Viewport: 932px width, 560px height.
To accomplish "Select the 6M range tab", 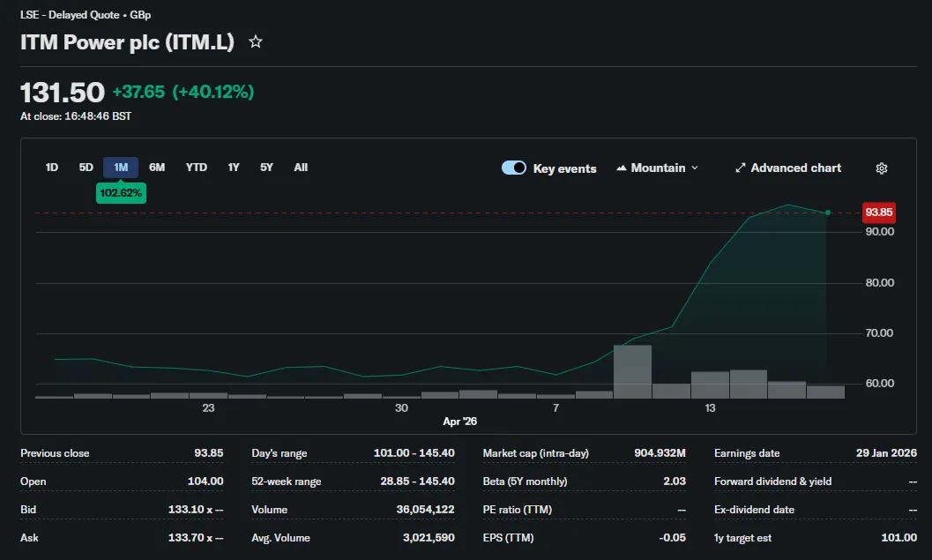I will (x=157, y=168).
